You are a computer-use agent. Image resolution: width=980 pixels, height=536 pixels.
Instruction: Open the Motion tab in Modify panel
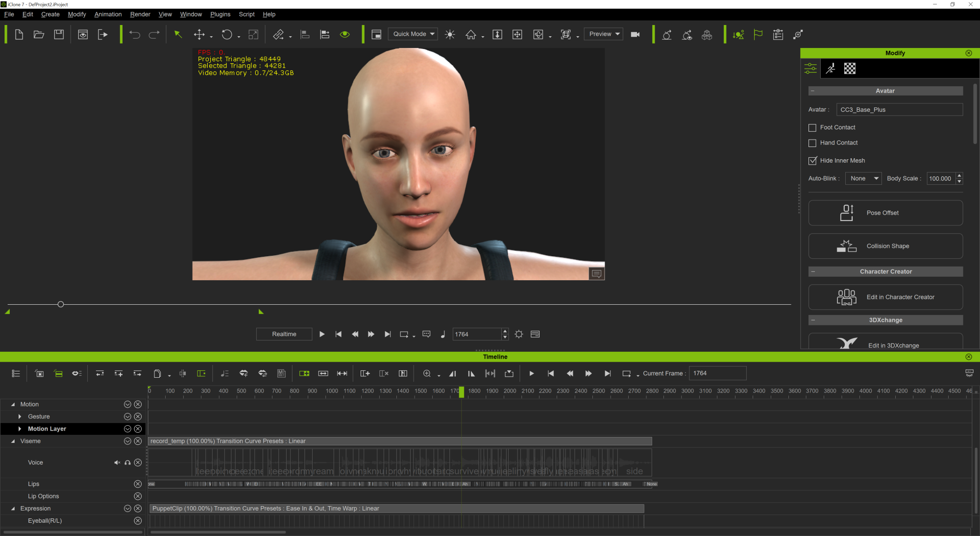click(830, 69)
